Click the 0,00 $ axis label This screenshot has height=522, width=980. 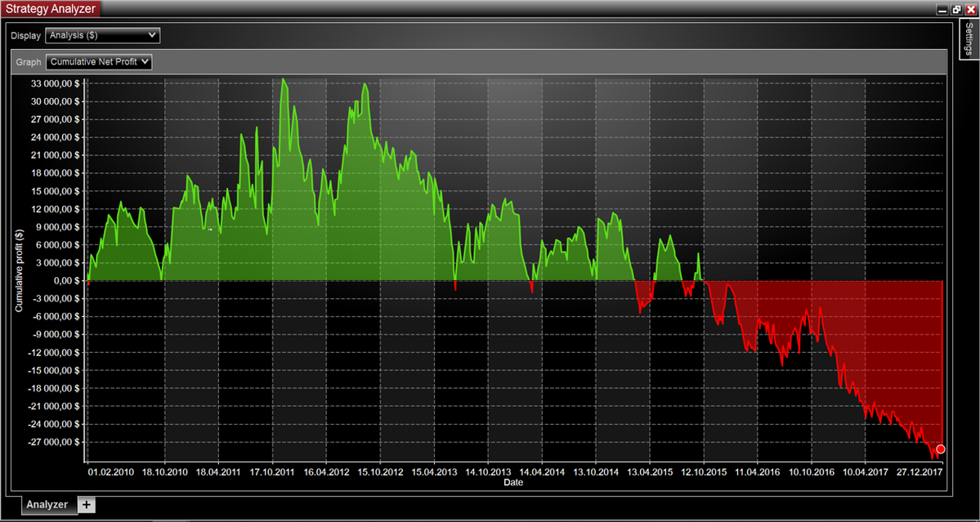coord(66,281)
